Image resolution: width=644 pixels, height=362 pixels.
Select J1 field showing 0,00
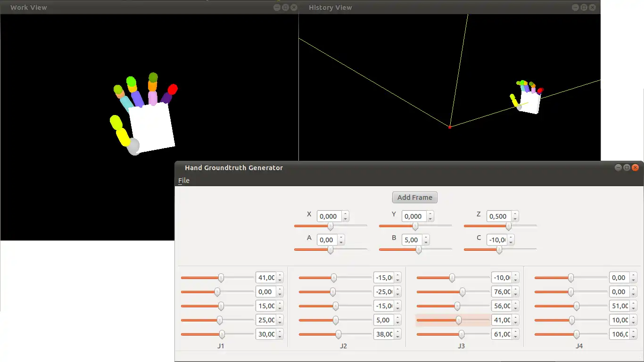[x=265, y=292]
